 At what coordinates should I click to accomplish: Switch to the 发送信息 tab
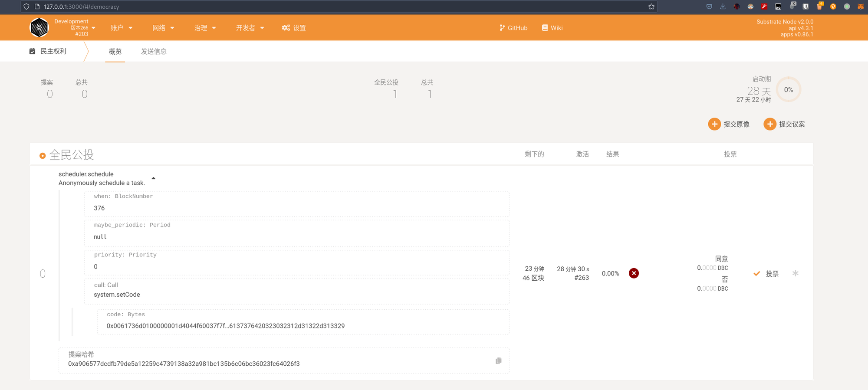click(x=154, y=51)
